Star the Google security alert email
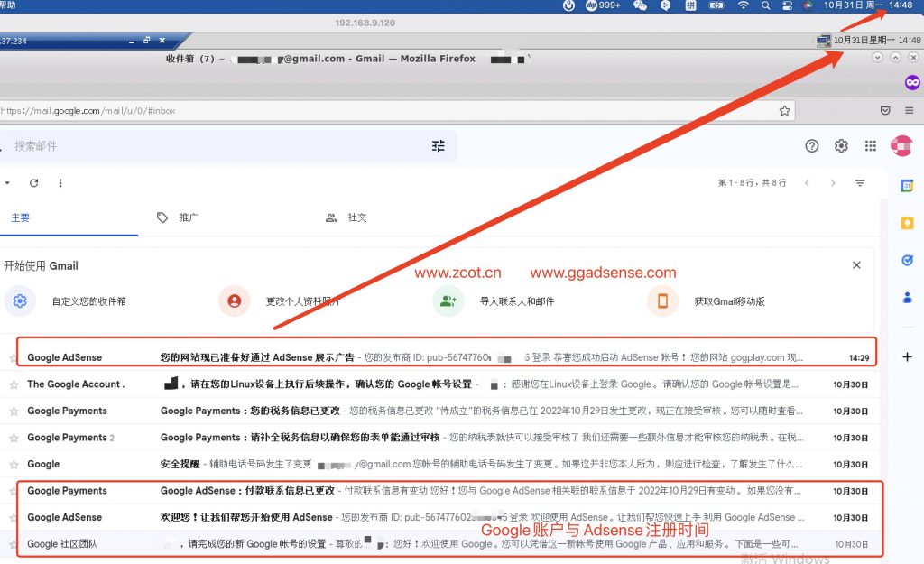Viewport: 924px width, 564px height. pos(14,465)
